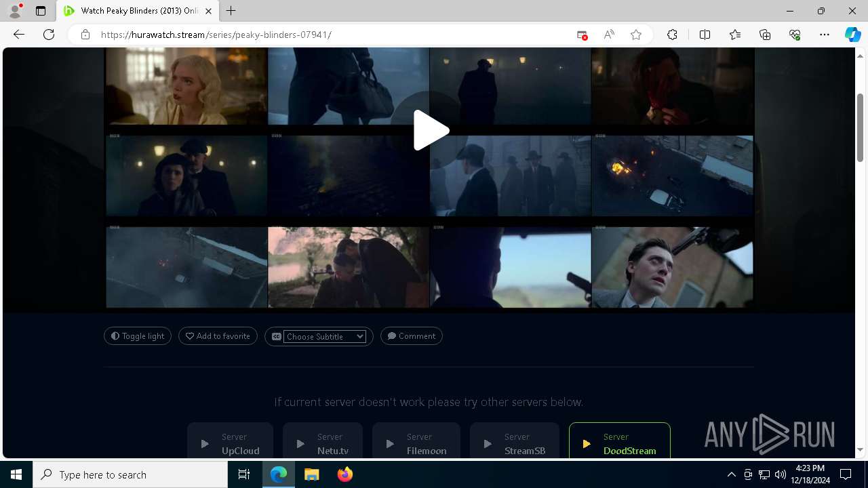Open browser Extensions menu
Screen dimensions: 868x488
click(x=672, y=35)
